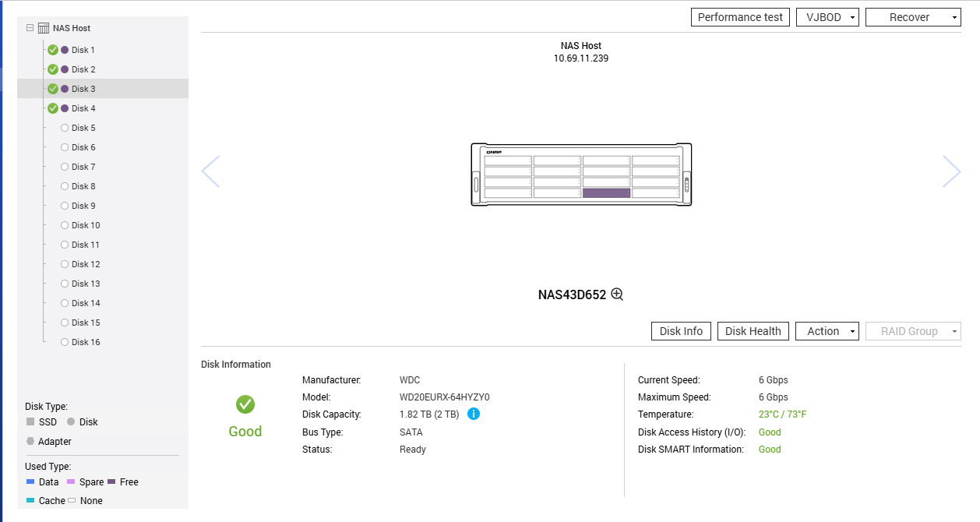
Task: Open the Disk Info button
Action: (681, 331)
